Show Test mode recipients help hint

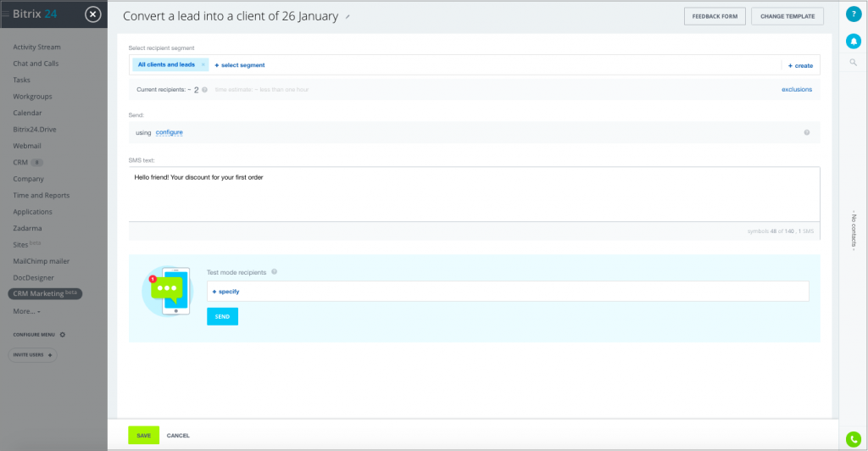pos(274,272)
